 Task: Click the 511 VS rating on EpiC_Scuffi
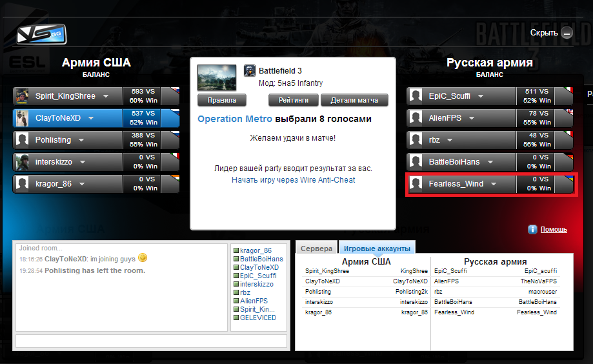(537, 92)
